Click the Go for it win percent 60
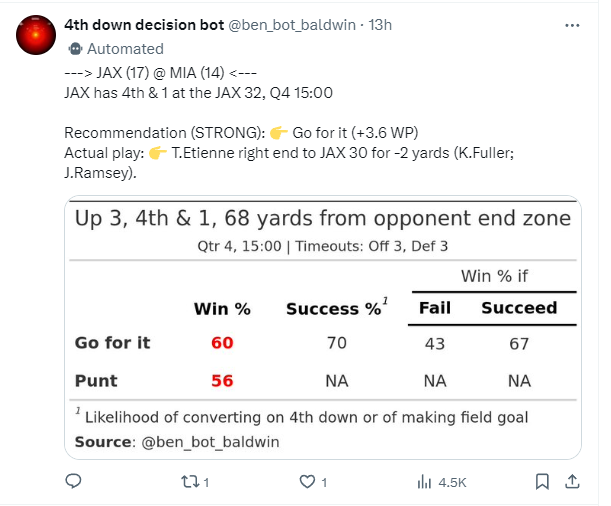This screenshot has height=506, width=611. point(222,343)
